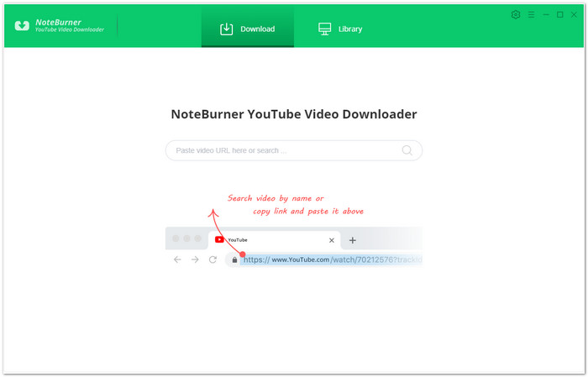Focus the Paste video URL field
This screenshot has height=377, width=588.
tap(294, 150)
